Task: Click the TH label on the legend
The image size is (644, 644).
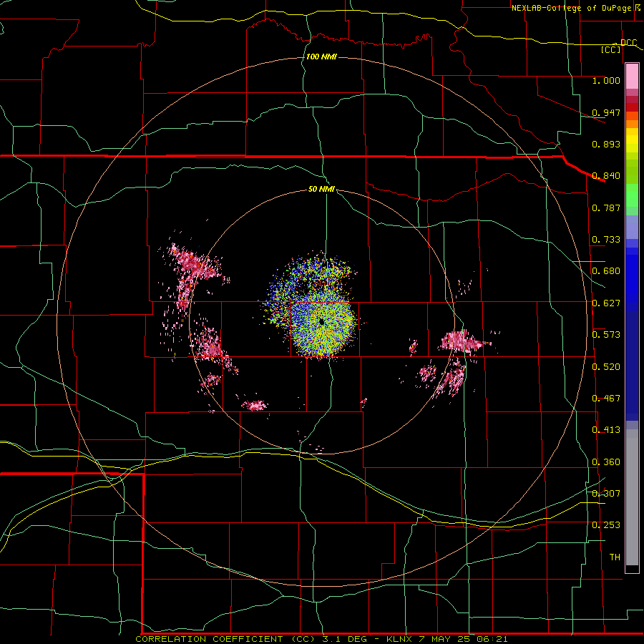Action: tap(615, 557)
